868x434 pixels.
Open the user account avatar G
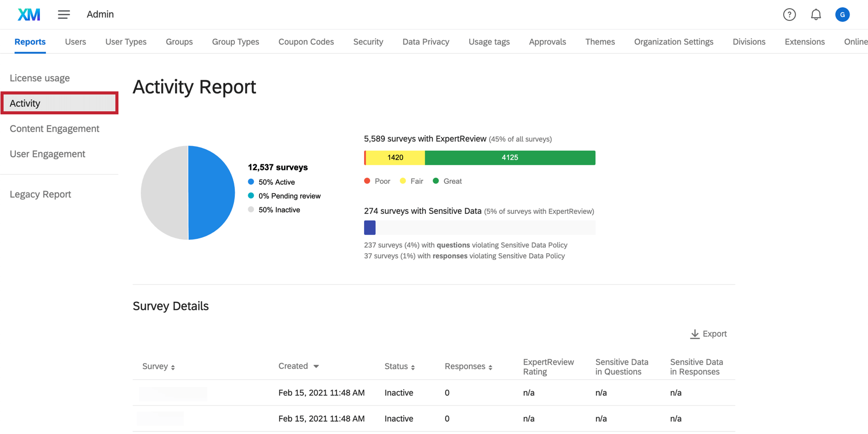(x=842, y=15)
